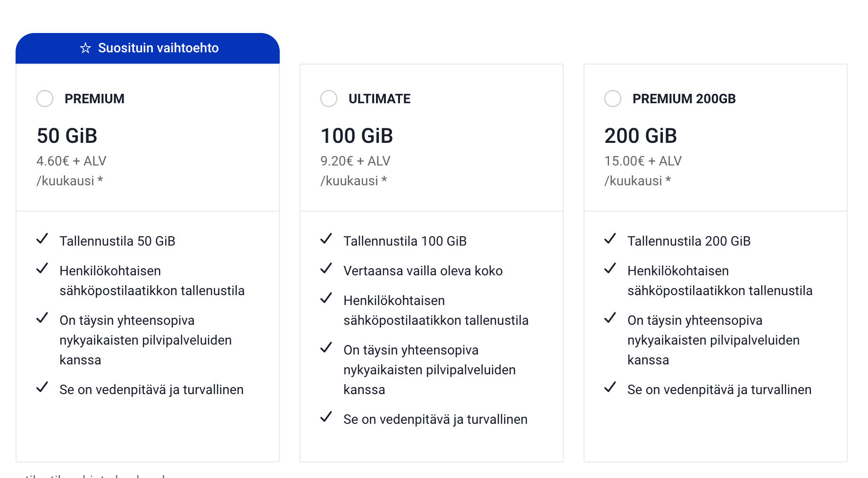Choose the PREMIUM 200GB radio button

point(613,99)
